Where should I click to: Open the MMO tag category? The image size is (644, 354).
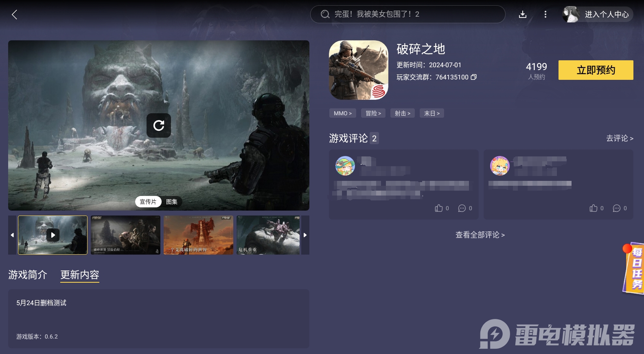343,113
